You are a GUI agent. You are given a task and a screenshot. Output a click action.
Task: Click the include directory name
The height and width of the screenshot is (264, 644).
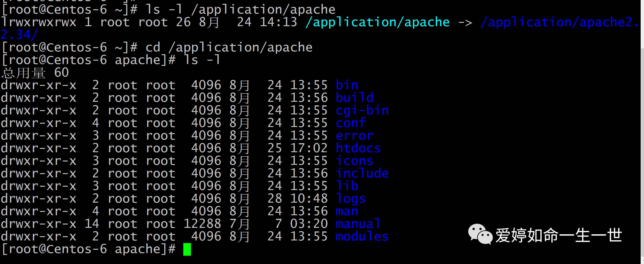[362, 173]
